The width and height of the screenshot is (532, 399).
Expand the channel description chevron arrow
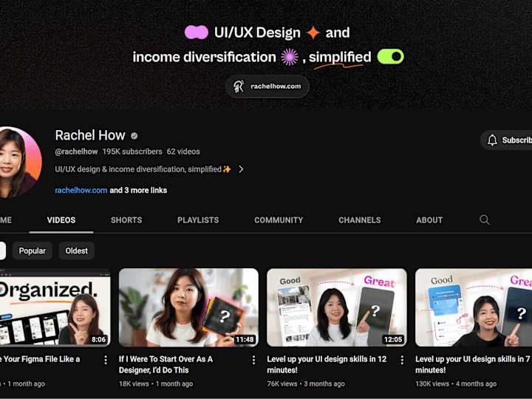pos(241,169)
